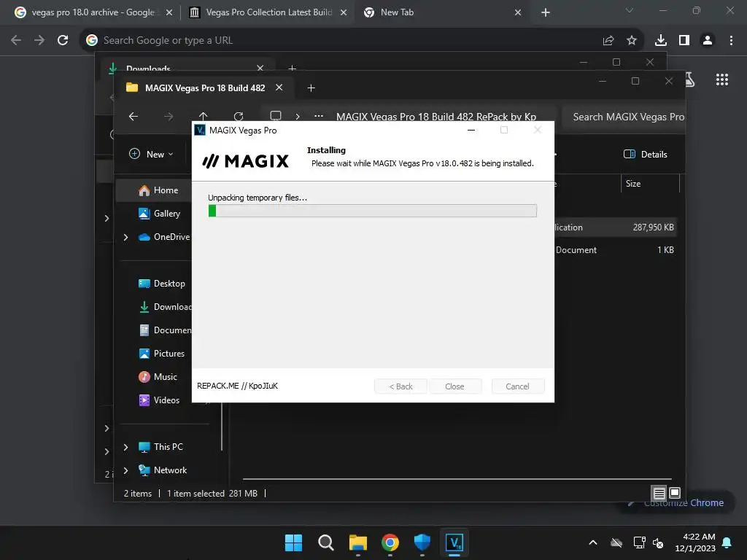Open Documents quick access folder

coord(165,330)
